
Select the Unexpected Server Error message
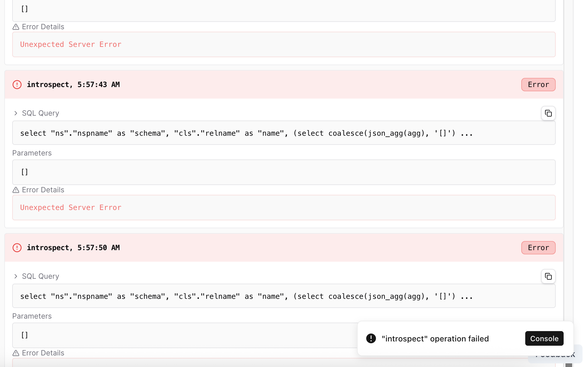pos(70,208)
